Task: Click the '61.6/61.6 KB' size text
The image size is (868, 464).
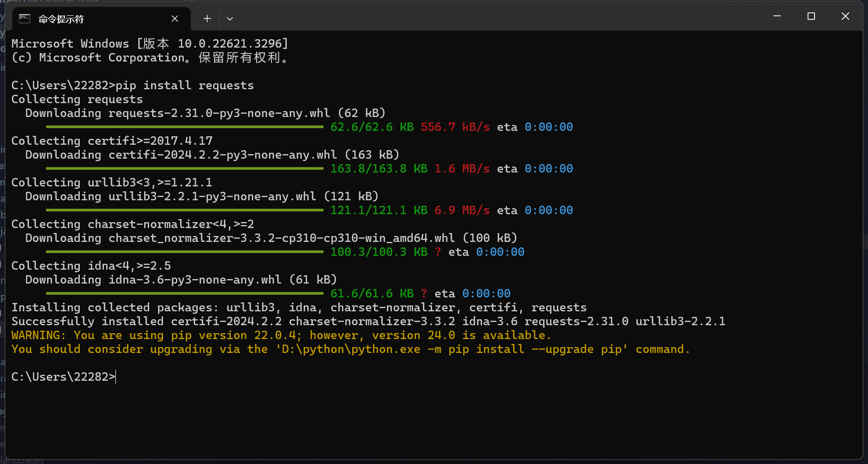Action: [x=372, y=293]
